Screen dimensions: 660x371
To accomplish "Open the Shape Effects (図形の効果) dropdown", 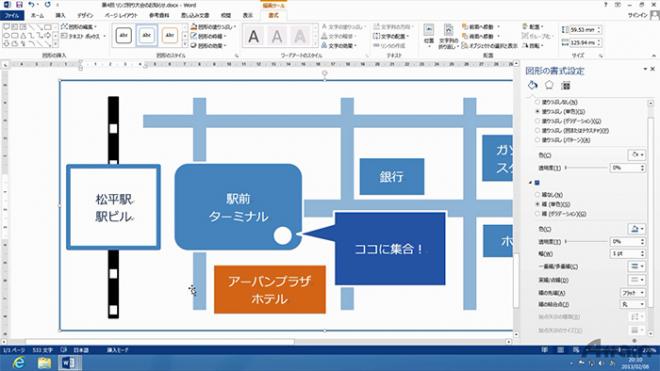I will point(209,45).
